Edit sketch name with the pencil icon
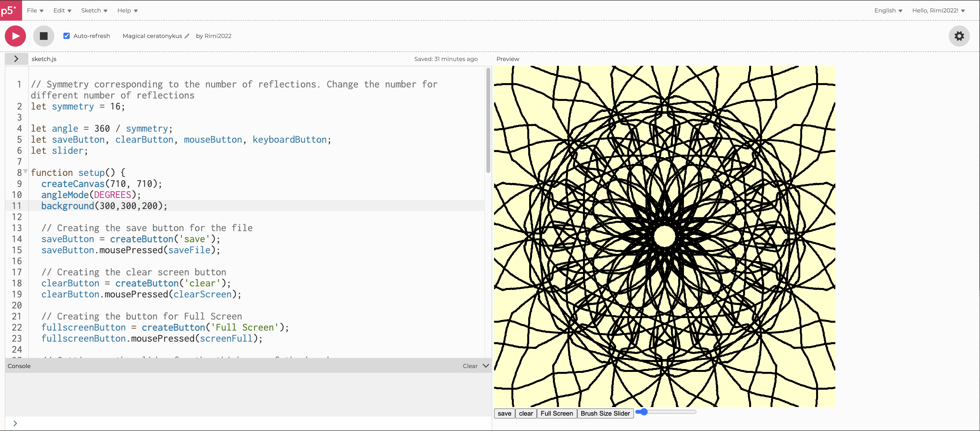 pyautogui.click(x=186, y=36)
